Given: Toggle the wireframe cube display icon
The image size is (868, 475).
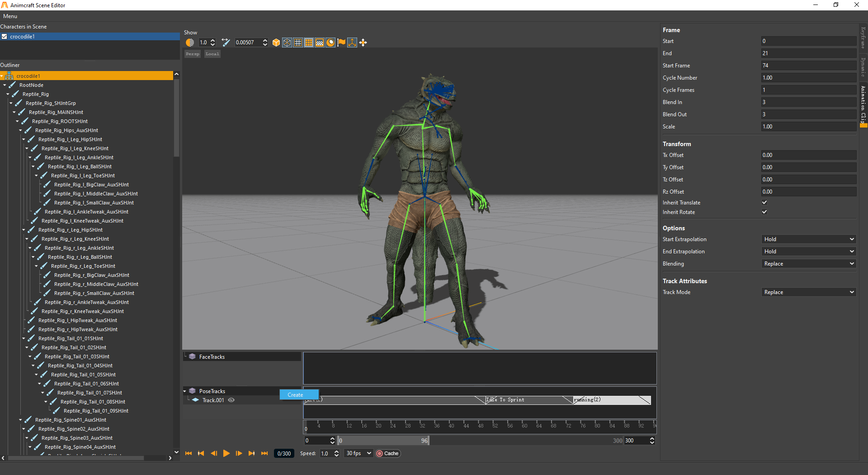Looking at the screenshot, I should [x=287, y=43].
